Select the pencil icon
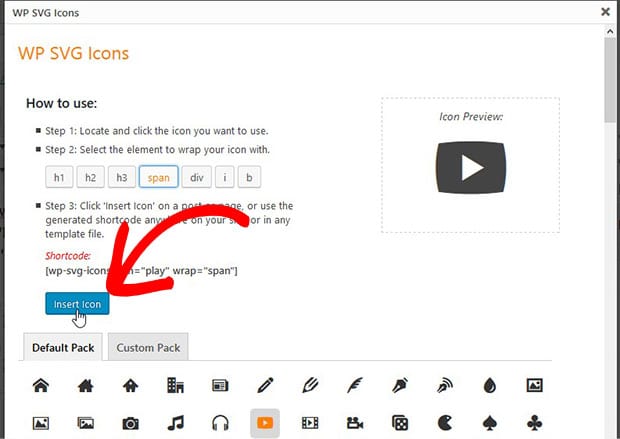Image resolution: width=620 pixels, height=439 pixels. pyautogui.click(x=265, y=385)
